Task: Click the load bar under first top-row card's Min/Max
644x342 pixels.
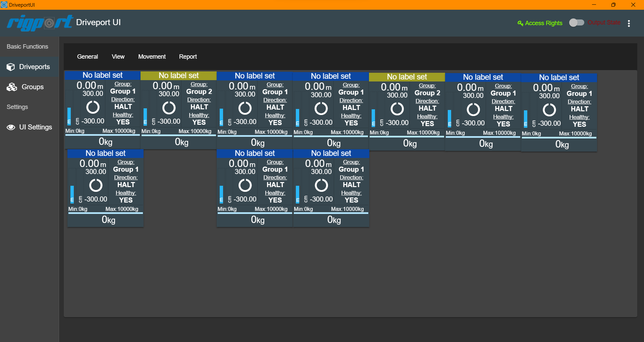Action: pyautogui.click(x=102, y=135)
